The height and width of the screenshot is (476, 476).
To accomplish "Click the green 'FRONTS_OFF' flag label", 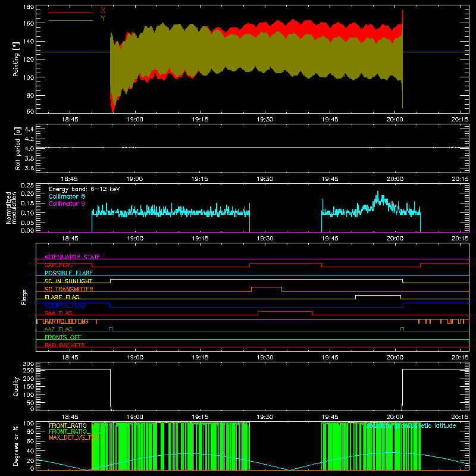I will (63, 337).
